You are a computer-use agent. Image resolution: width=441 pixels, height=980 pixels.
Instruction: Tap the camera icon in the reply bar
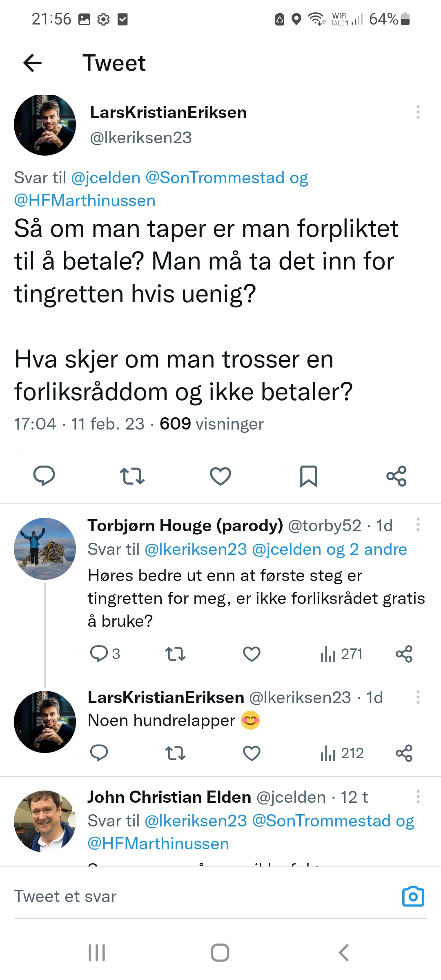[413, 896]
